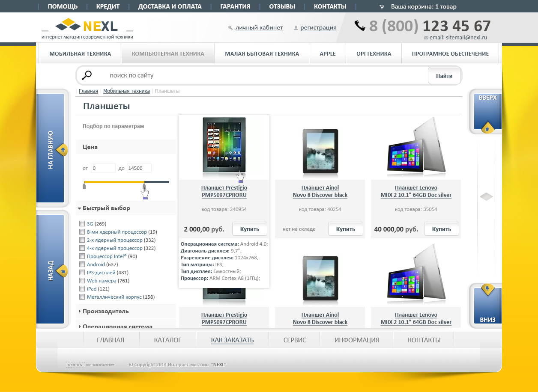Open ИНФОРМАЦИЯ in the footer menu
Screen dimensions: 538x392
click(357, 340)
